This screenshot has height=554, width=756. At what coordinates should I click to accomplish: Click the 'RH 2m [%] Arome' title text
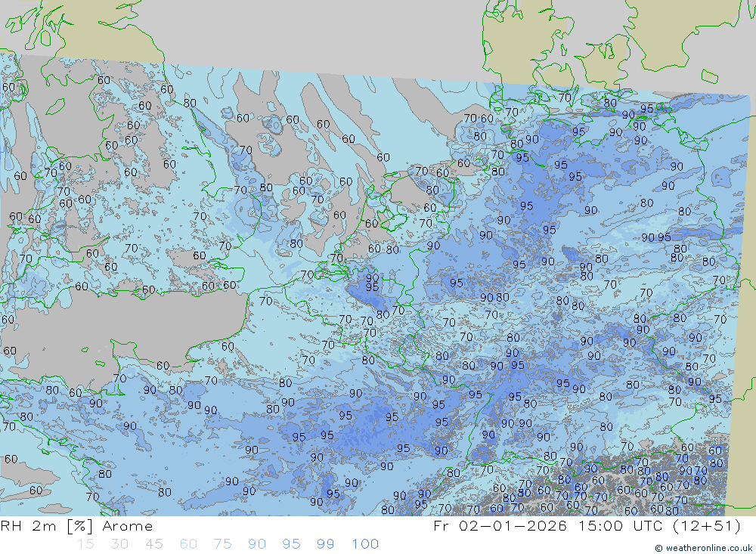(x=76, y=526)
